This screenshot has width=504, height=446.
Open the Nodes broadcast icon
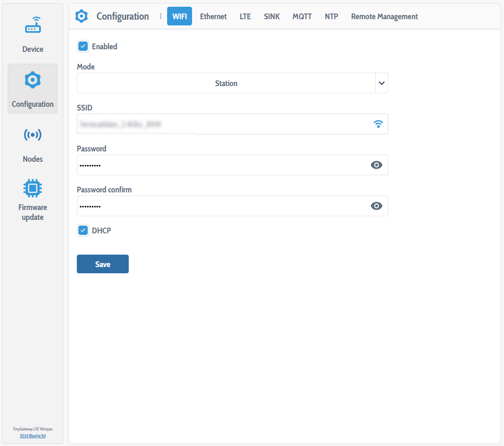click(33, 135)
